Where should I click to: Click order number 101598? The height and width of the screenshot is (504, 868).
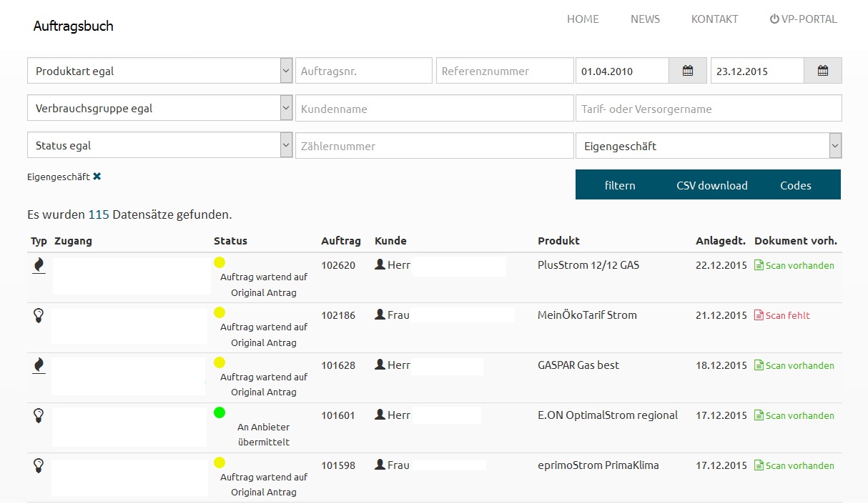pyautogui.click(x=338, y=465)
